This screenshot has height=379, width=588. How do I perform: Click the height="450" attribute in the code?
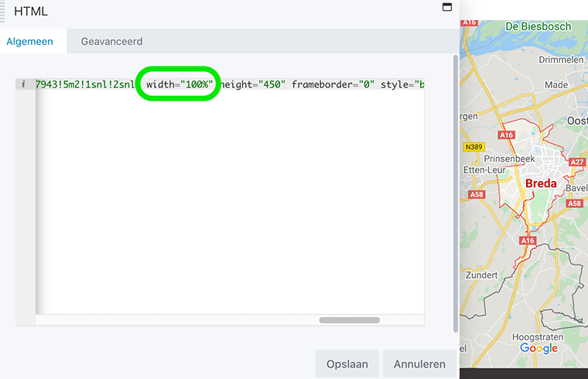coord(254,84)
